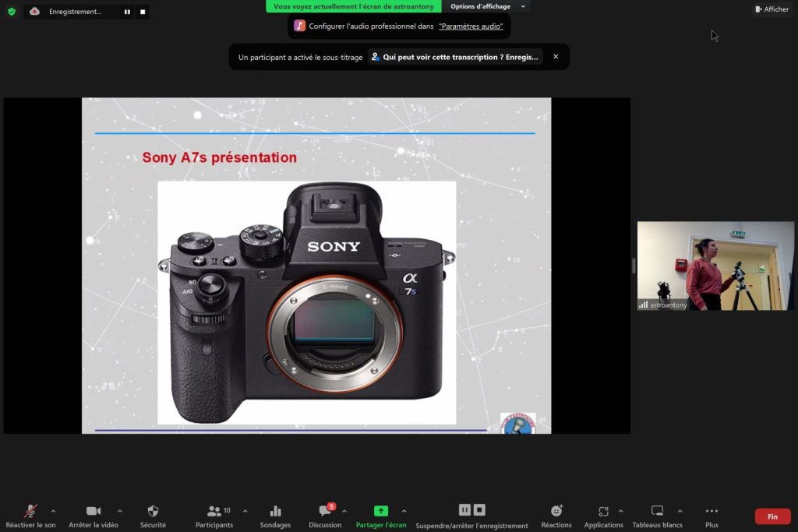The image size is (798, 532).
Task: Expand share screen options chevron
Action: click(404, 511)
